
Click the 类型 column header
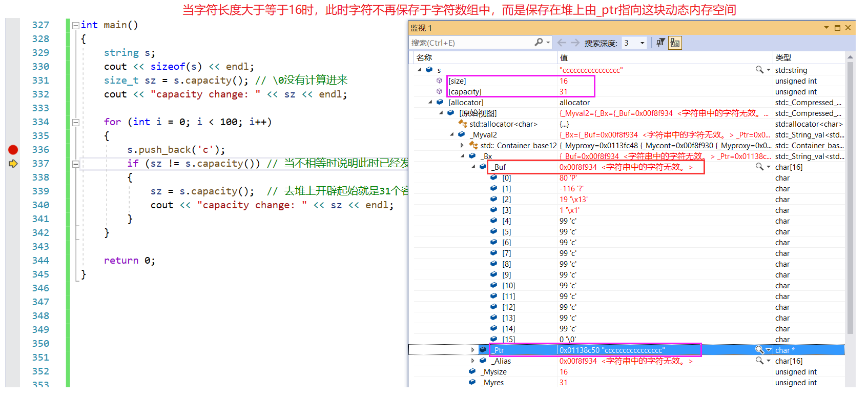pos(783,57)
